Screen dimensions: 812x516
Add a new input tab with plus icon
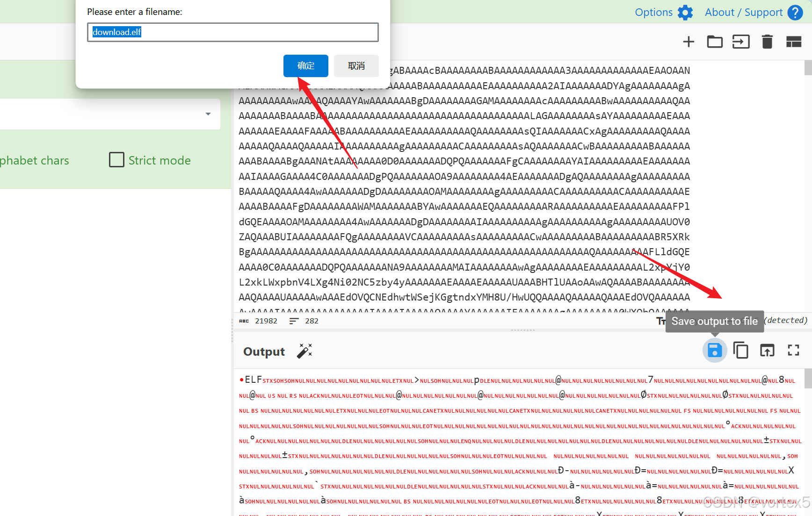tap(689, 42)
